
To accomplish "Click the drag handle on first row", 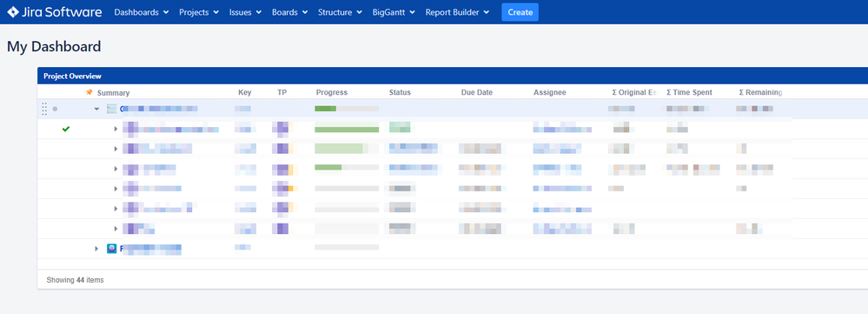I will 45,109.
